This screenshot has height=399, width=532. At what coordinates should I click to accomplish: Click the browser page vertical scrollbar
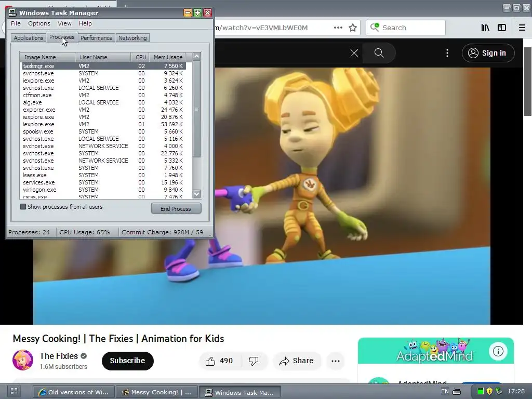pyautogui.click(x=528, y=82)
